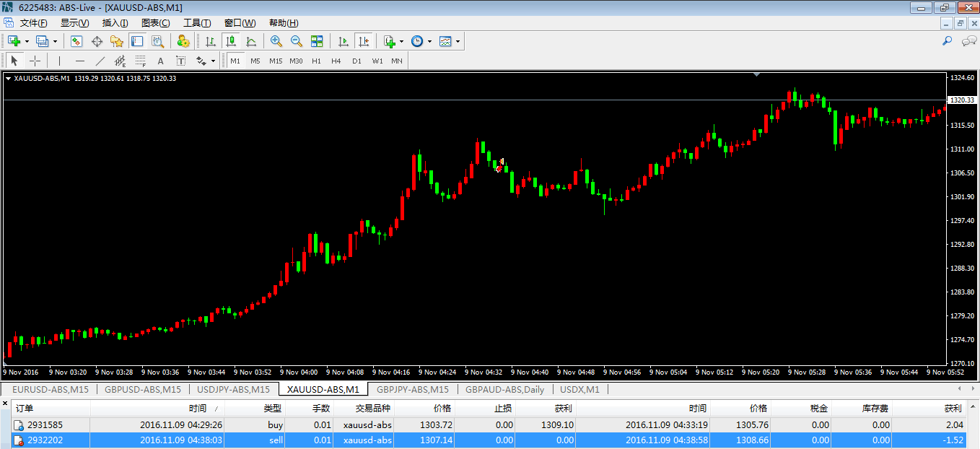
Task: Expand the Indicators dropdown arrow
Action: (401, 41)
